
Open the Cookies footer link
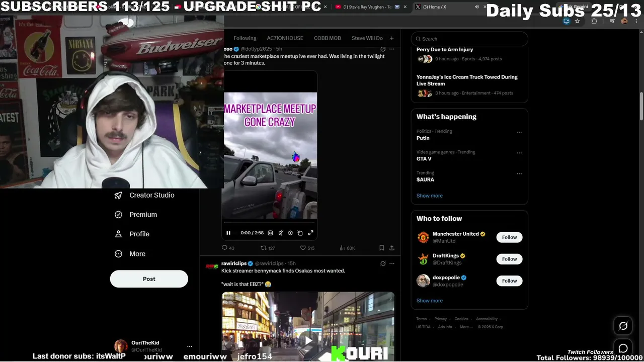click(461, 319)
